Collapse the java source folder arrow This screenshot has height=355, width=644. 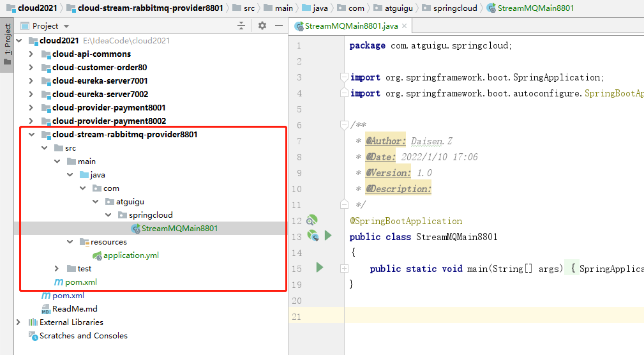tap(70, 174)
